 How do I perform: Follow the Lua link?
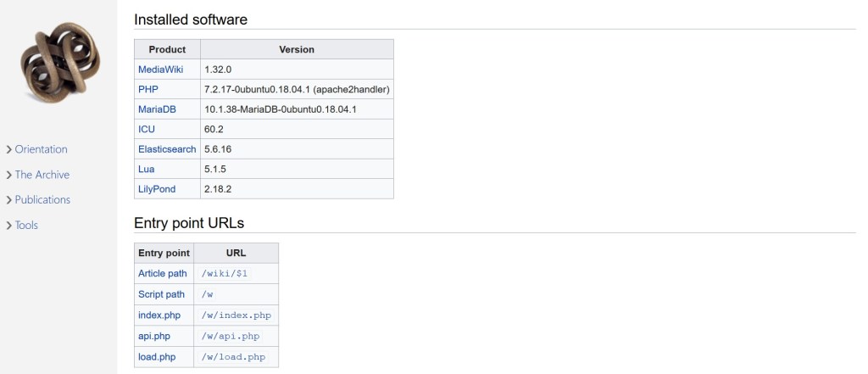point(147,169)
